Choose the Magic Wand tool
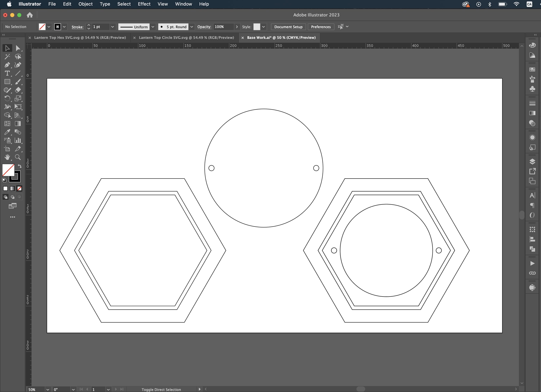The width and height of the screenshot is (541, 392). 7,57
